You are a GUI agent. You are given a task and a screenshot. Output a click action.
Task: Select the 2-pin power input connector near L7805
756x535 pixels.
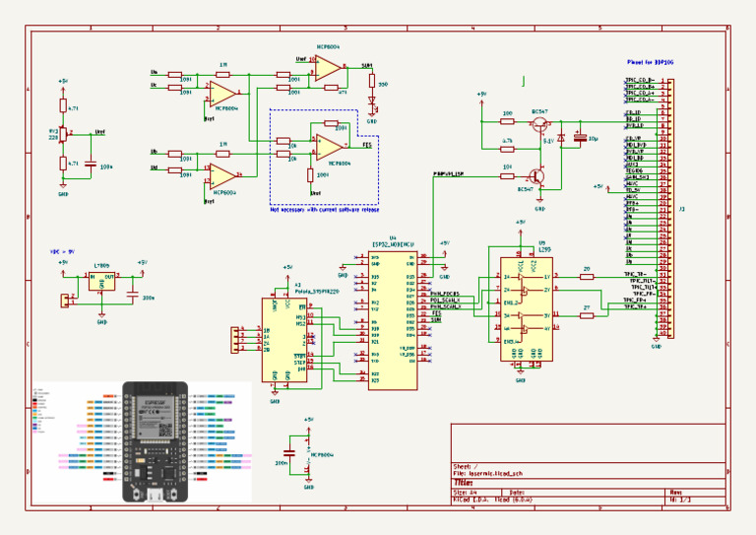click(64, 301)
